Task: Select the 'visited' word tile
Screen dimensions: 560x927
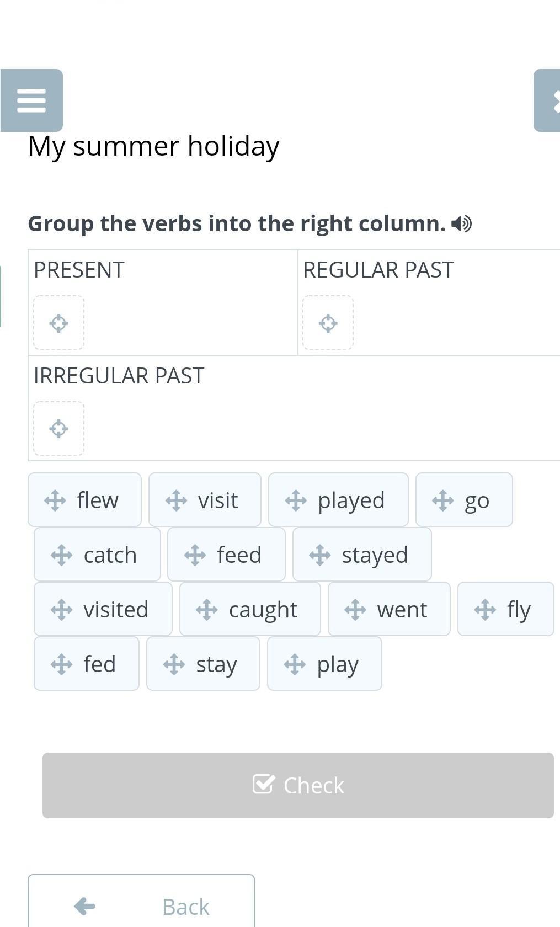Action: [x=103, y=609]
